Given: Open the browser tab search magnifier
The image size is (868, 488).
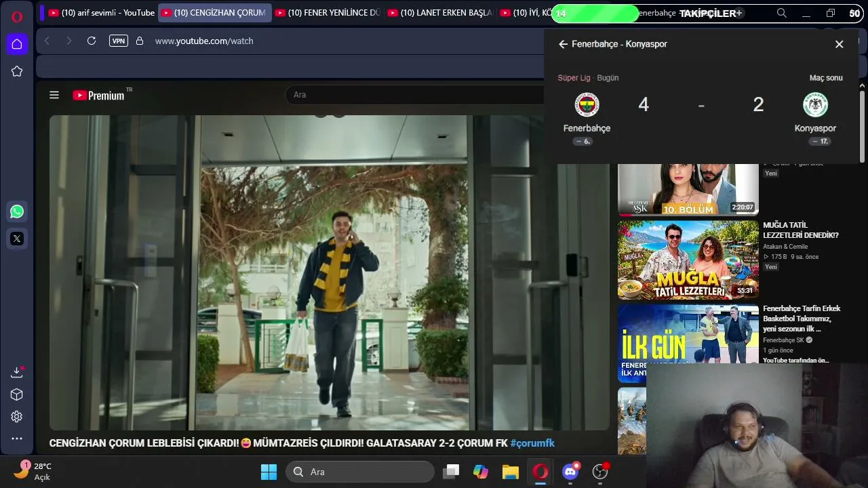Looking at the screenshot, I should (x=782, y=13).
